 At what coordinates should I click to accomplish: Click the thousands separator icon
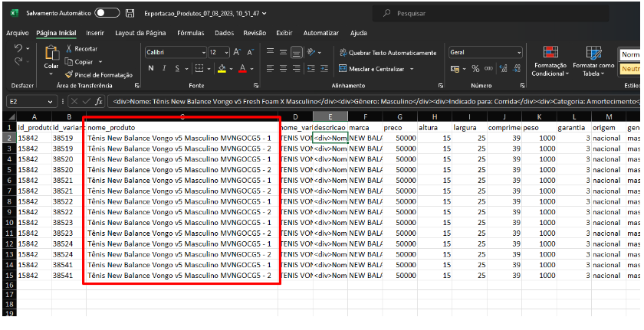[488, 69]
